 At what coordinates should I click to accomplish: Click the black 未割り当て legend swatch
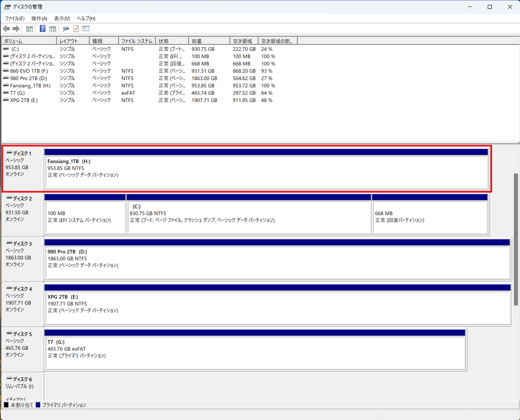[x=6, y=405]
